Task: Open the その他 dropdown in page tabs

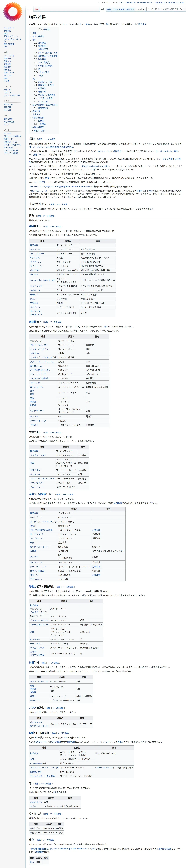Action: coord(140,9)
